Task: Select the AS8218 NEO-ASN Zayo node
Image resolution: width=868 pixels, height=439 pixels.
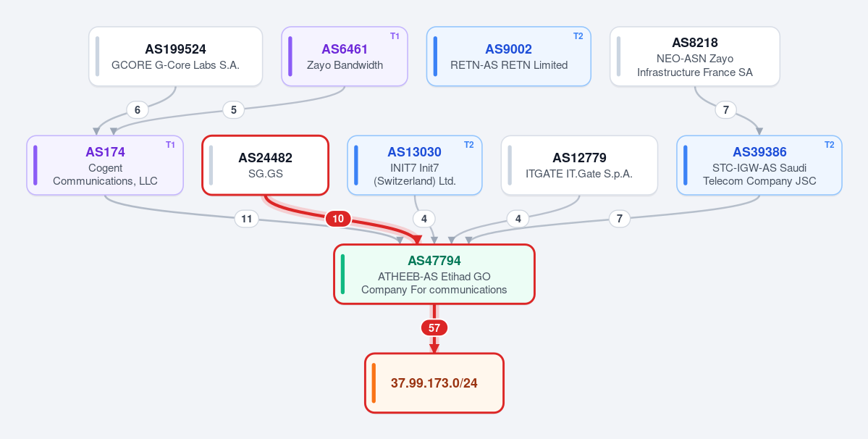Action: (x=695, y=57)
